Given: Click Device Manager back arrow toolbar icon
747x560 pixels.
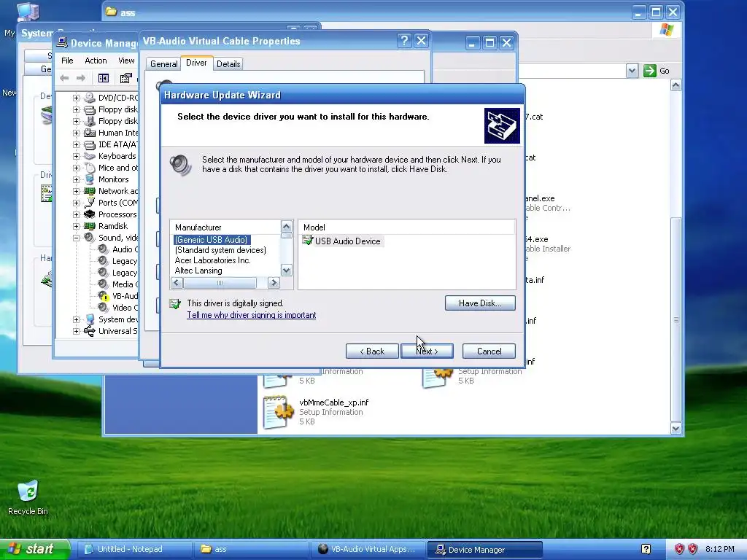Looking at the screenshot, I should click(64, 78).
